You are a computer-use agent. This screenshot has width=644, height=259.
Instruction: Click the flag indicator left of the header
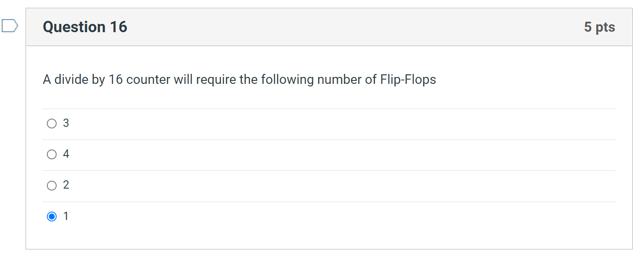click(x=10, y=26)
